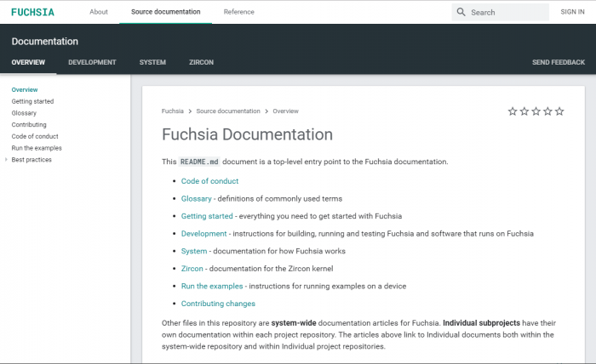Click Fuchsia in the breadcrumb trail

click(x=173, y=111)
